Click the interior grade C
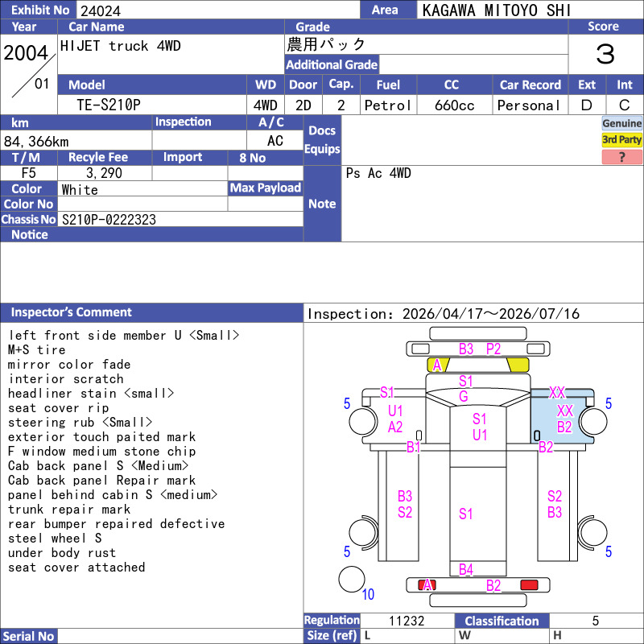Screen dimensions: 644x644 (x=625, y=105)
